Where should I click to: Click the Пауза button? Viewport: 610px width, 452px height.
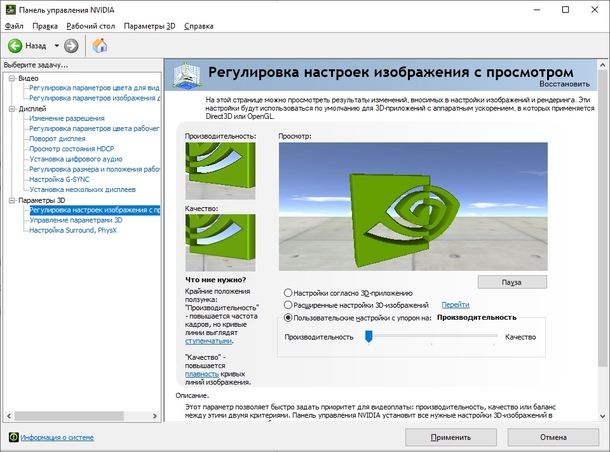pos(512,282)
